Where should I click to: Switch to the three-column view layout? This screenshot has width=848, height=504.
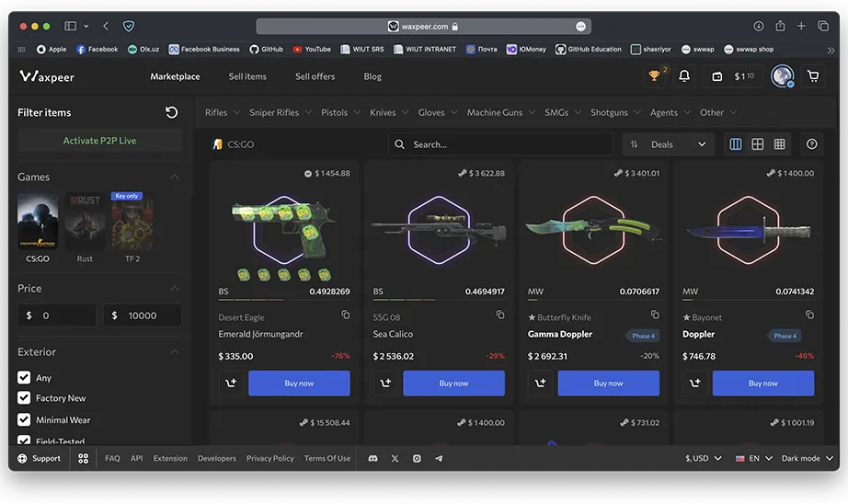pos(736,144)
